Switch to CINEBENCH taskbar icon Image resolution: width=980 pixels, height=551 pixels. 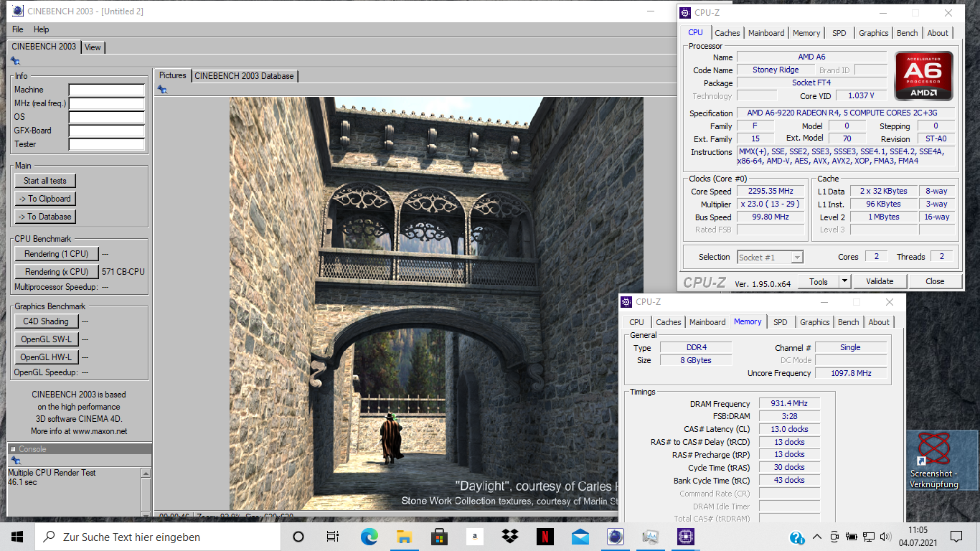616,537
